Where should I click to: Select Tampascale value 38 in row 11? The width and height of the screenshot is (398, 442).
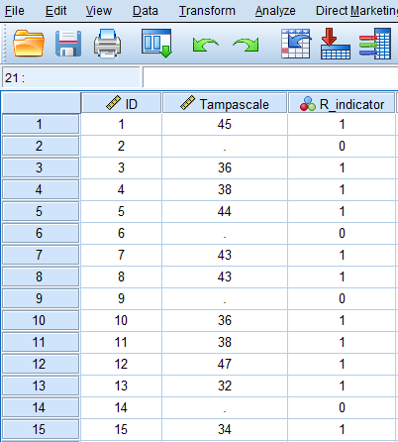(x=225, y=342)
